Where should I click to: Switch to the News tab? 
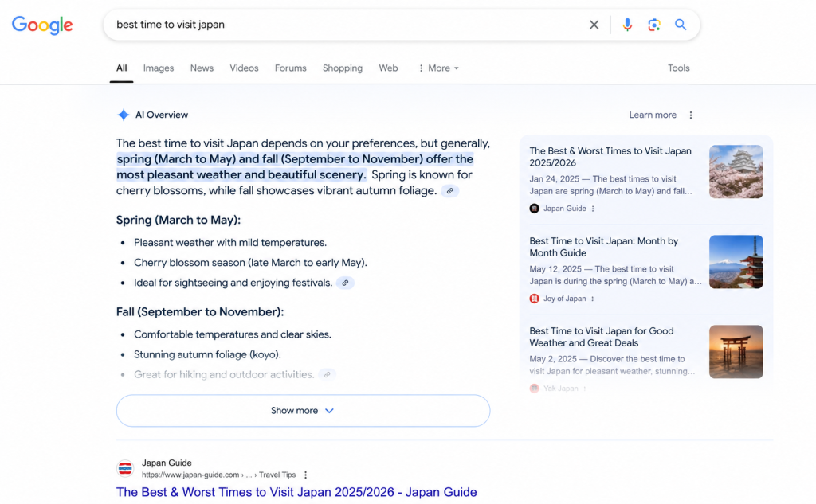tap(202, 68)
